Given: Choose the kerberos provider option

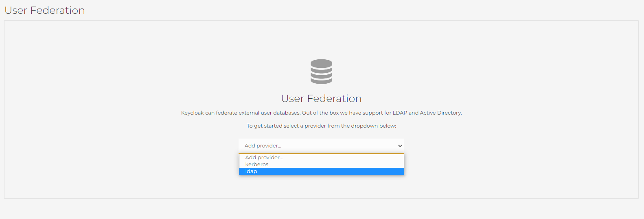Looking at the screenshot, I should (x=321, y=165).
